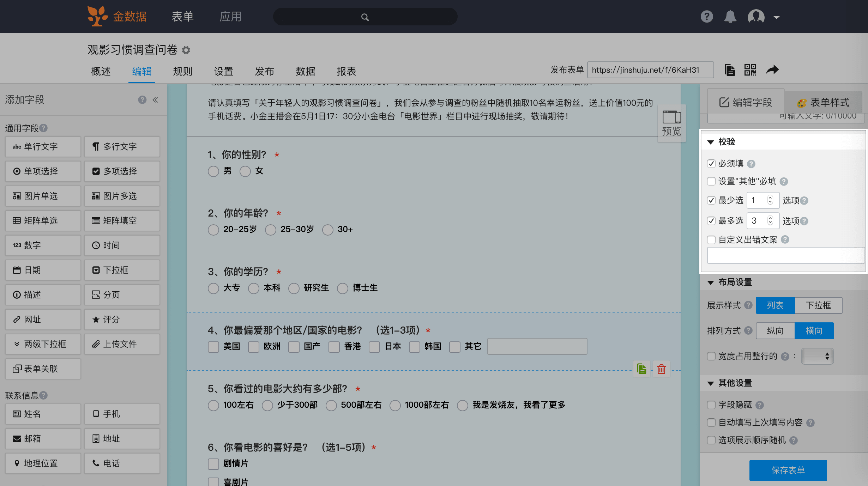Open the notifications bell
The height and width of the screenshot is (486, 868).
(x=730, y=17)
